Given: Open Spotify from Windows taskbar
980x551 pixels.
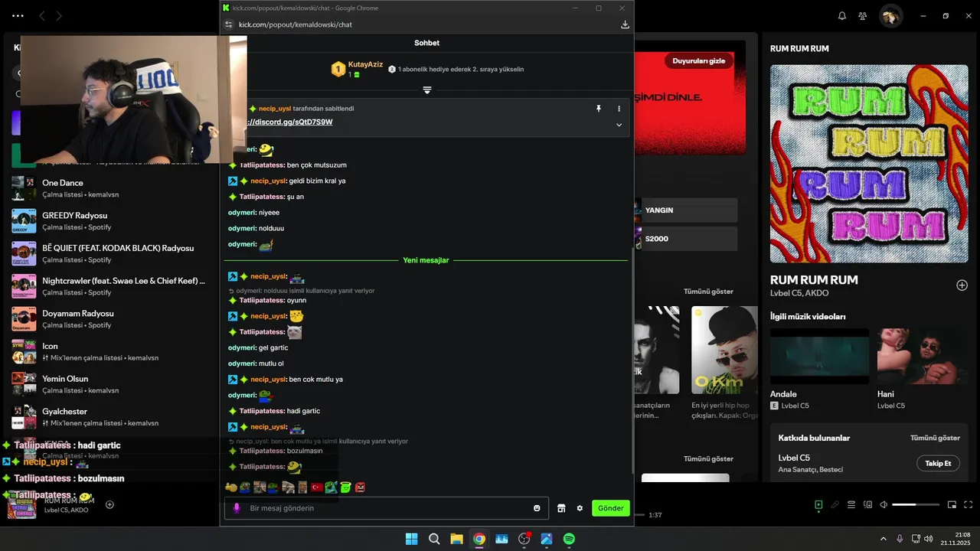Looking at the screenshot, I should (569, 539).
